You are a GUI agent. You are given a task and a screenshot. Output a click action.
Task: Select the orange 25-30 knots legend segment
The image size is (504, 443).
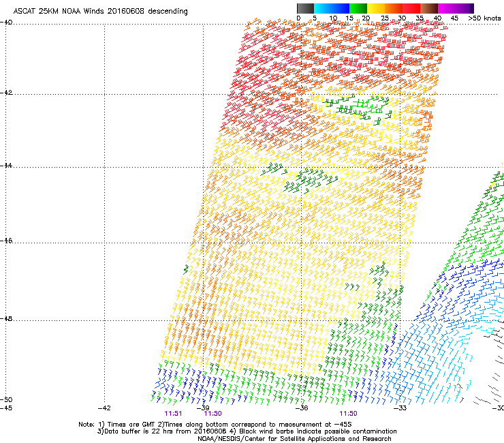[394, 8]
